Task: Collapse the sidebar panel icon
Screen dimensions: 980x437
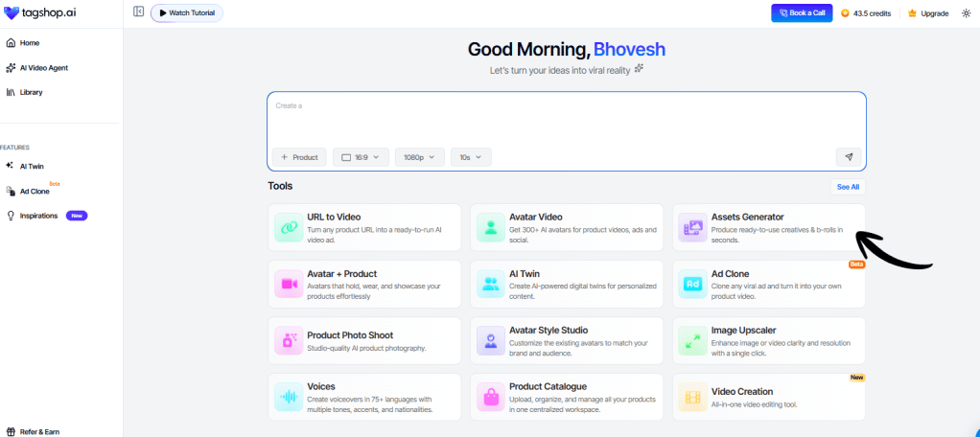Action: pos(139,11)
